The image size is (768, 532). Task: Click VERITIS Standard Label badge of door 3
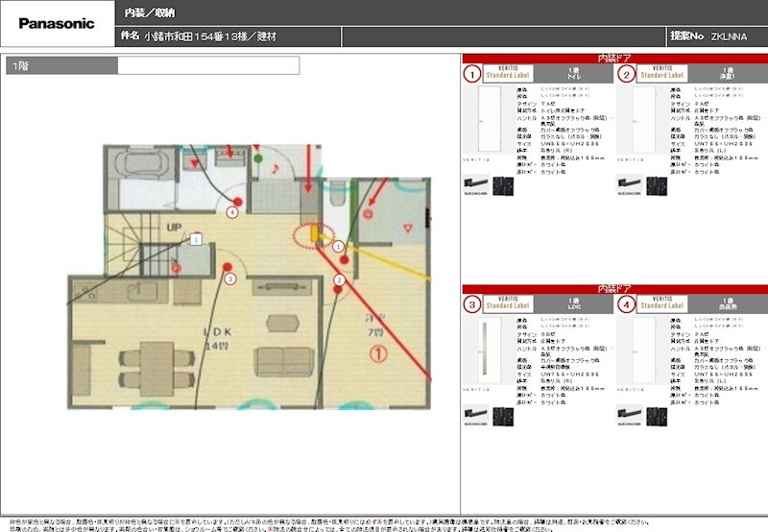pyautogui.click(x=508, y=303)
